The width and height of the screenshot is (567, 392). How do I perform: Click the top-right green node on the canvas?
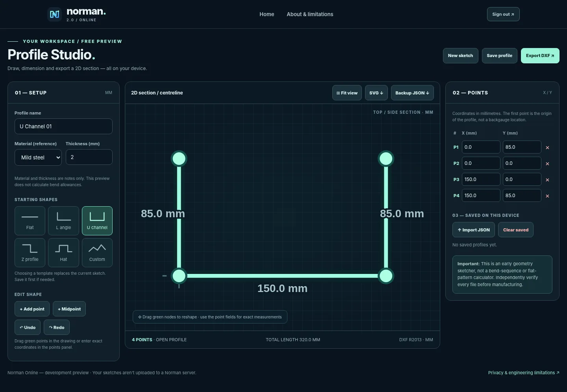pos(386,159)
